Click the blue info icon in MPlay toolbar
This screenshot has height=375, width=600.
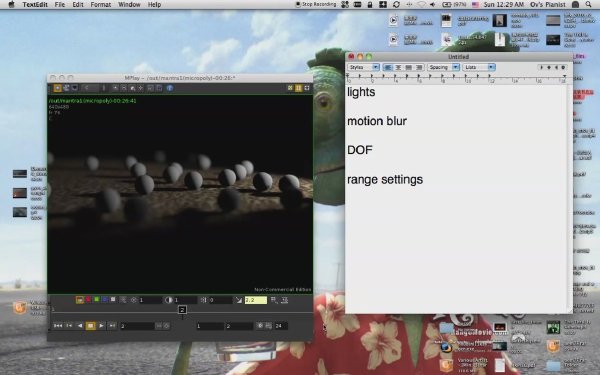click(x=170, y=88)
